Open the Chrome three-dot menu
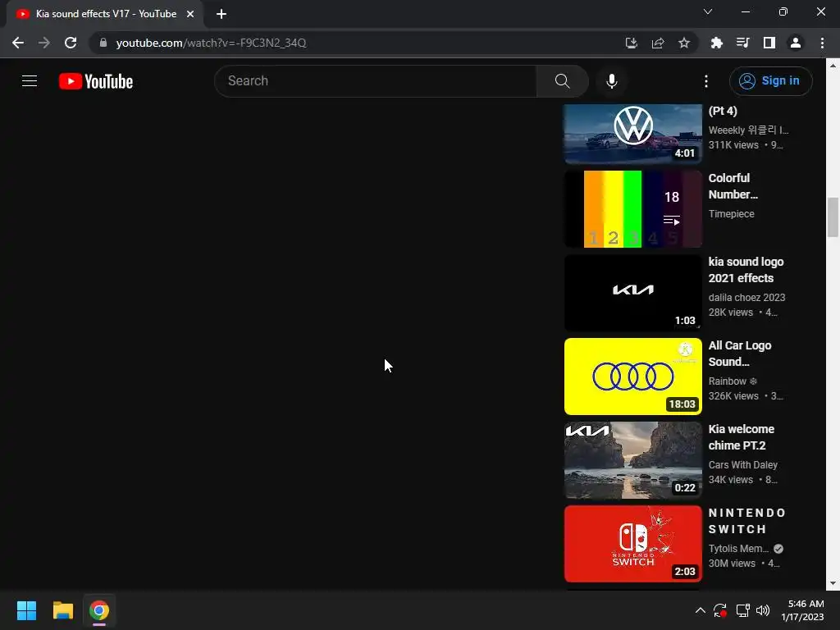The height and width of the screenshot is (630, 840). [822, 43]
